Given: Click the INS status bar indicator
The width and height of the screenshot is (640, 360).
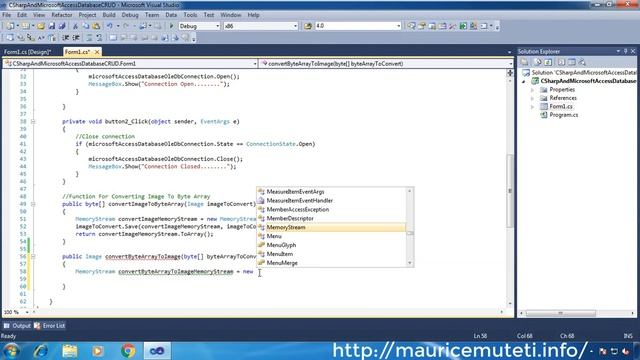Looking at the screenshot, I should [628, 336].
